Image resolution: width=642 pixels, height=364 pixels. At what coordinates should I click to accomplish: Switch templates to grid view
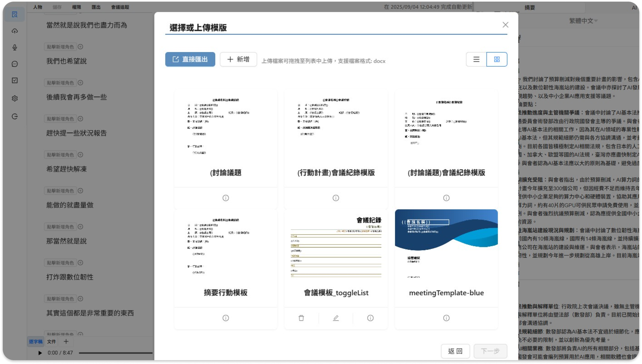click(x=497, y=59)
